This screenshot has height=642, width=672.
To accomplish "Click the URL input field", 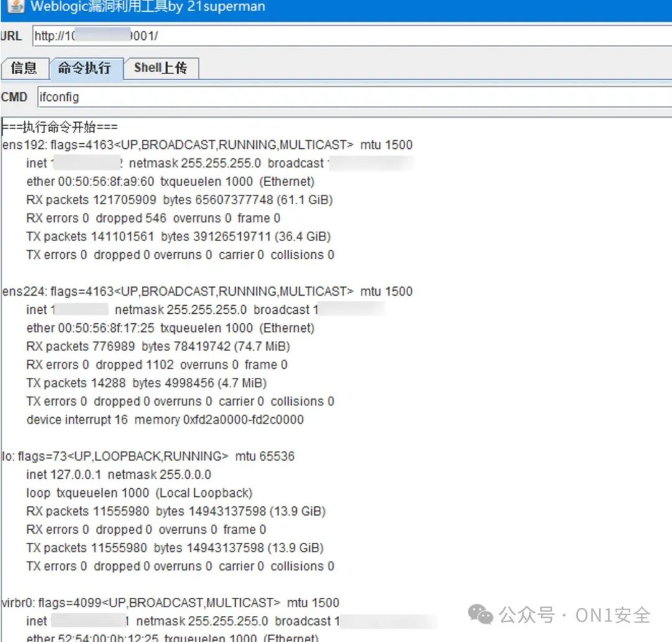I will click(352, 36).
